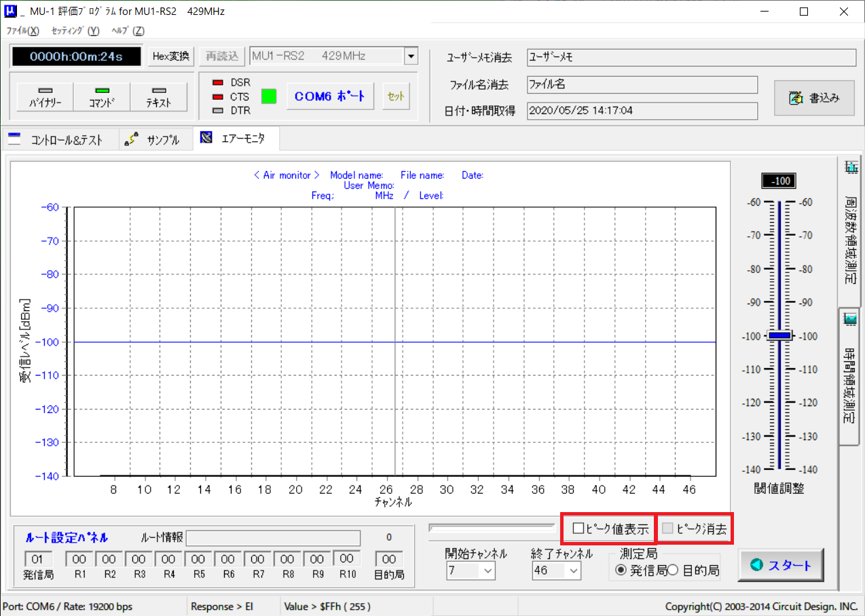Click the セット button
Image resolution: width=865 pixels, height=616 pixels.
tap(396, 96)
